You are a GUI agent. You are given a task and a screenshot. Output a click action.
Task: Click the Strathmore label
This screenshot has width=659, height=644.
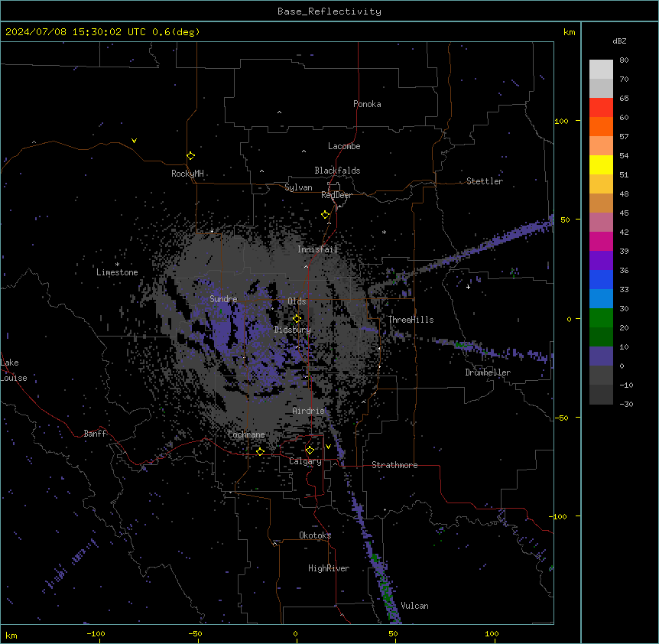(x=394, y=465)
